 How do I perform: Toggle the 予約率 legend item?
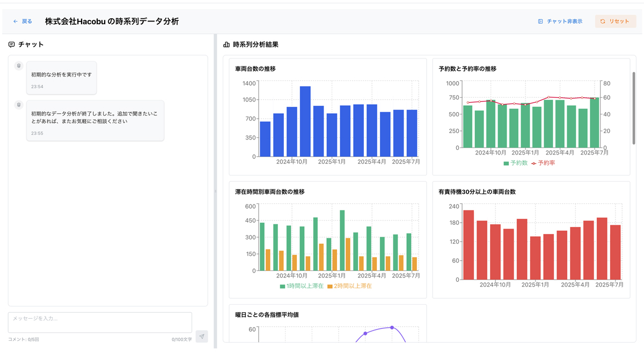[x=543, y=163]
